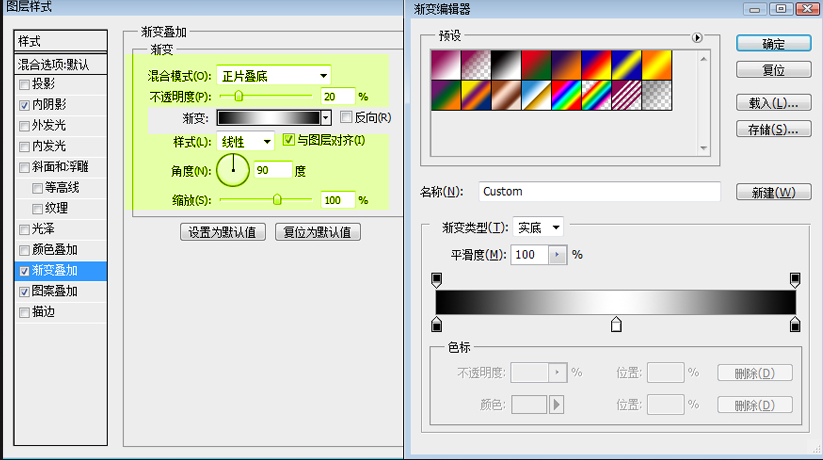Open the 混合模式 blend mode dropdown
This screenshot has height=460, width=823.
click(x=274, y=76)
